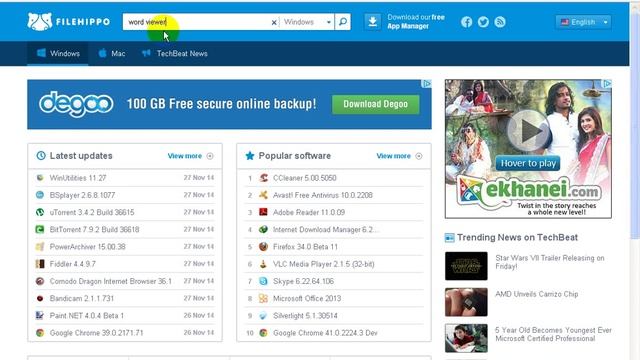
Task: Click the circle arrow beside Latest updates View more
Action: (x=210, y=156)
